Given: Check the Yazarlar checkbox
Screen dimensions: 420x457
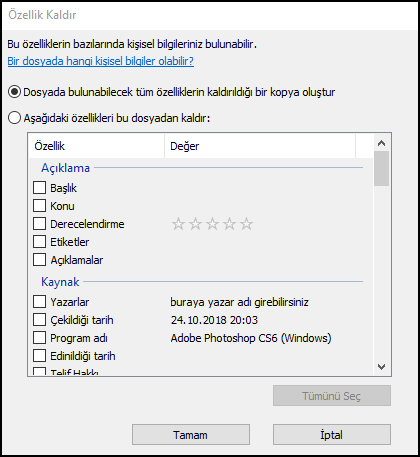Looking at the screenshot, I should (x=39, y=302).
